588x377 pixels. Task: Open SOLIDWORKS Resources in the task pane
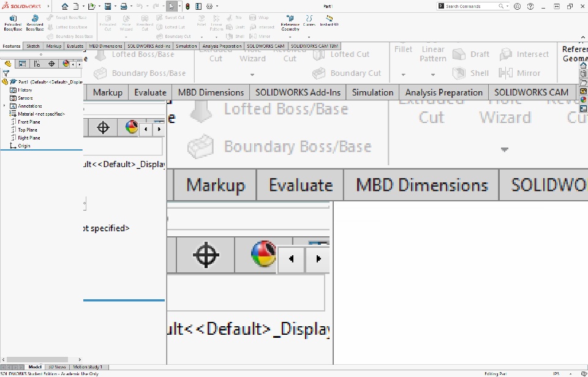click(583, 65)
